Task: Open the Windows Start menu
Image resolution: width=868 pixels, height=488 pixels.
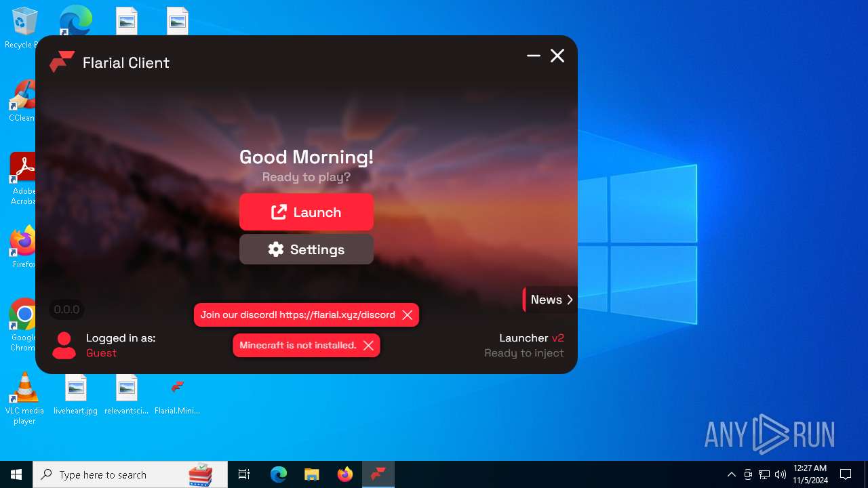Action: click(16, 474)
